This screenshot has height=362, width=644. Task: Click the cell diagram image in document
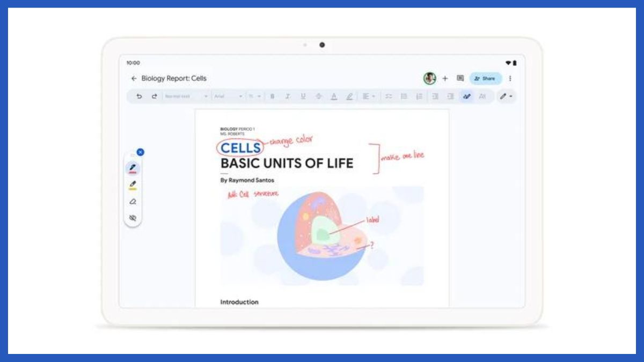[x=322, y=236]
